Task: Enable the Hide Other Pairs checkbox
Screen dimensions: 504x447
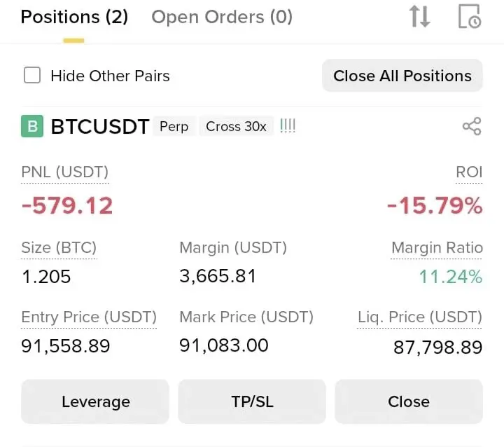Action: [x=32, y=75]
